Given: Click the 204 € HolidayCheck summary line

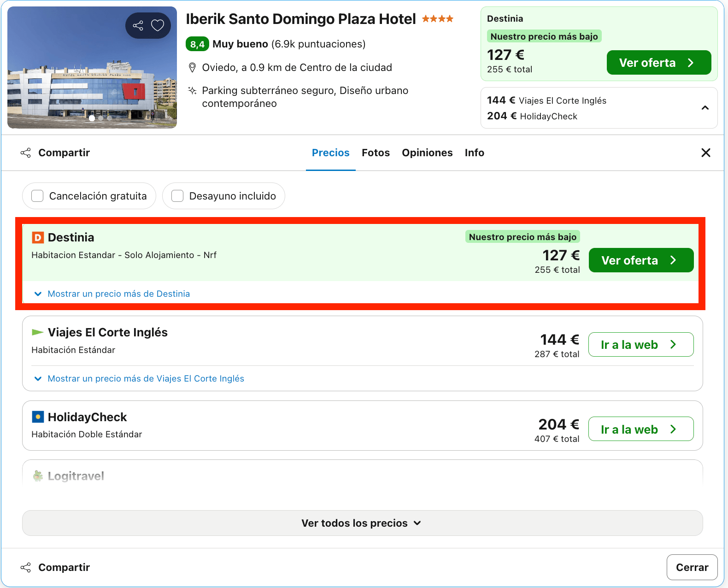Looking at the screenshot, I should (532, 116).
